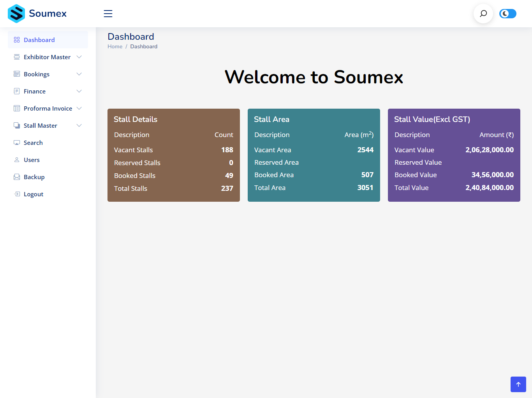This screenshot has height=398, width=532.
Task: Open the Users menu label
Action: pyautogui.click(x=32, y=160)
